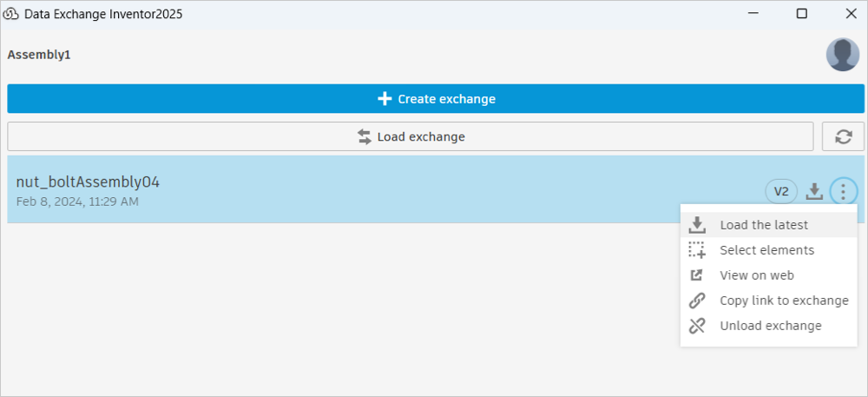868x397 pixels.
Task: Choose View on web menu entry
Action: 768,275
